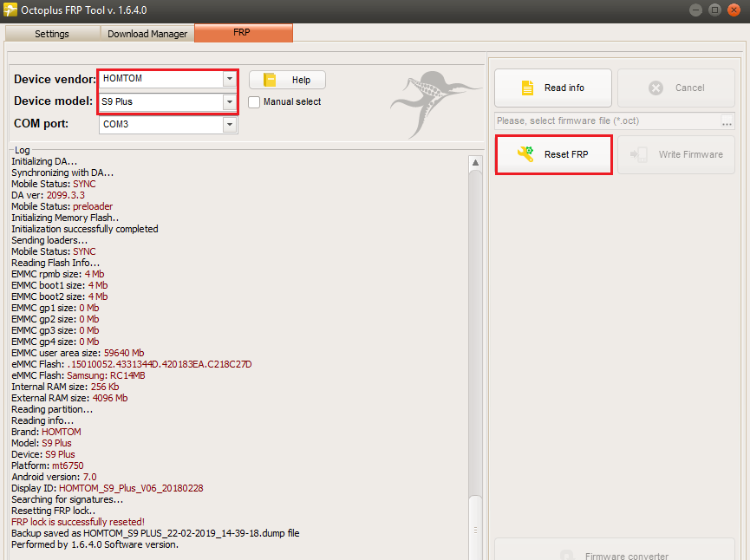Click 'Performed by 1.6.4.0 Software version.' line

click(x=95, y=544)
